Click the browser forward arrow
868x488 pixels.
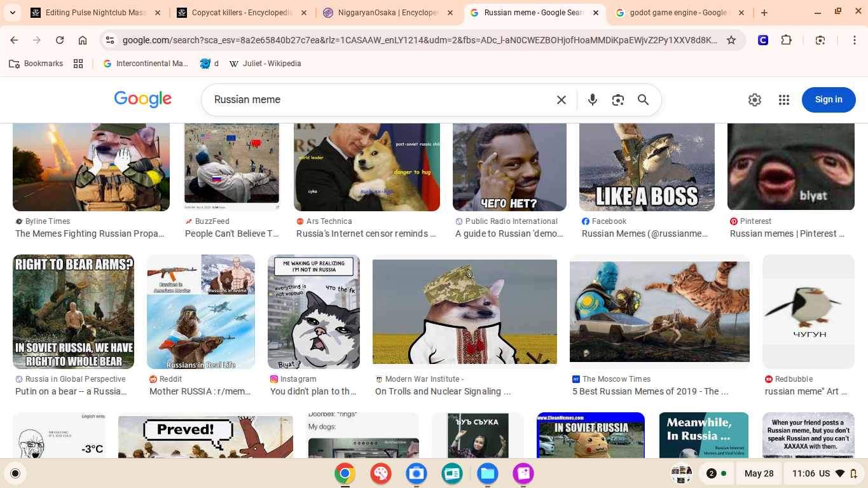(37, 40)
